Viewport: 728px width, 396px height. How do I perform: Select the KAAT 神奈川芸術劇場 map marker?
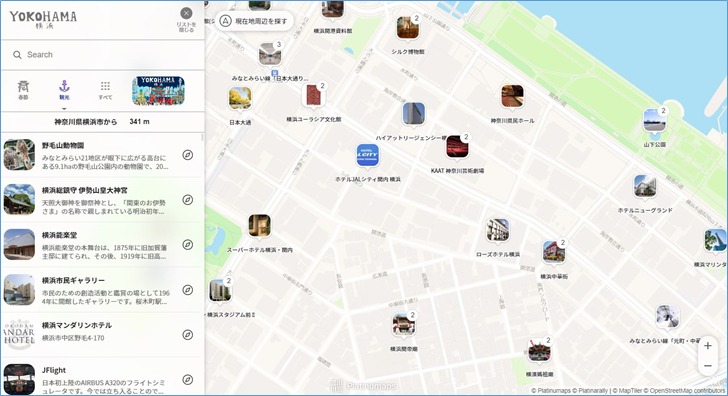pos(457,147)
